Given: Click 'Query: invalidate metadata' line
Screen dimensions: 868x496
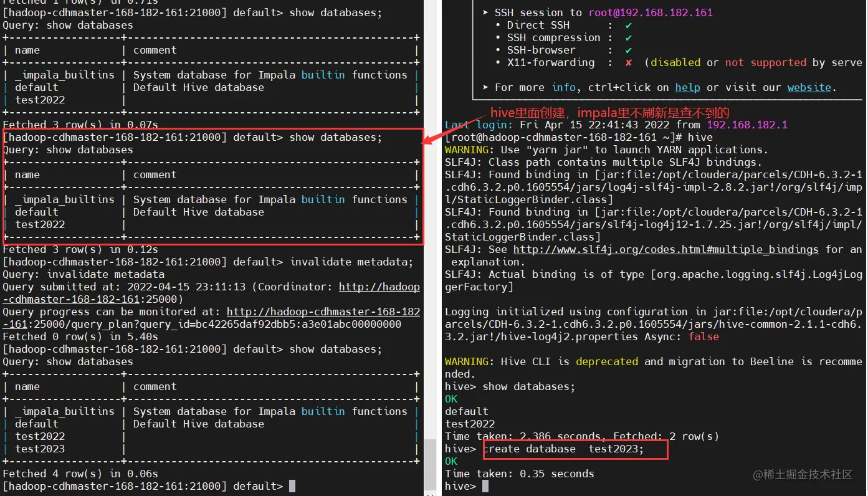Looking at the screenshot, I should click(83, 274).
